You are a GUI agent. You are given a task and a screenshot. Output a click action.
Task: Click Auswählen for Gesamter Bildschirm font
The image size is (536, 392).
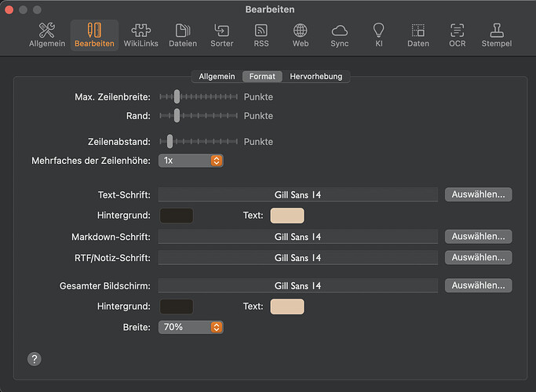point(478,285)
